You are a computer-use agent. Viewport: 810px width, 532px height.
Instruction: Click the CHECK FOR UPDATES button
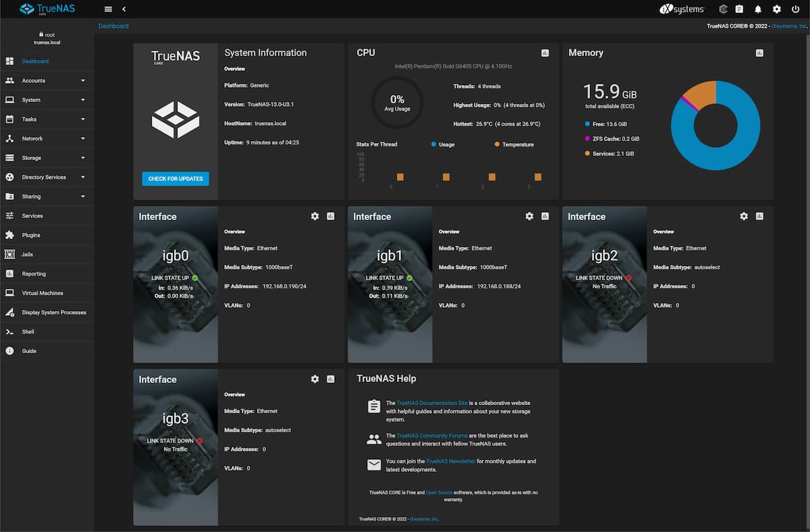click(x=175, y=179)
